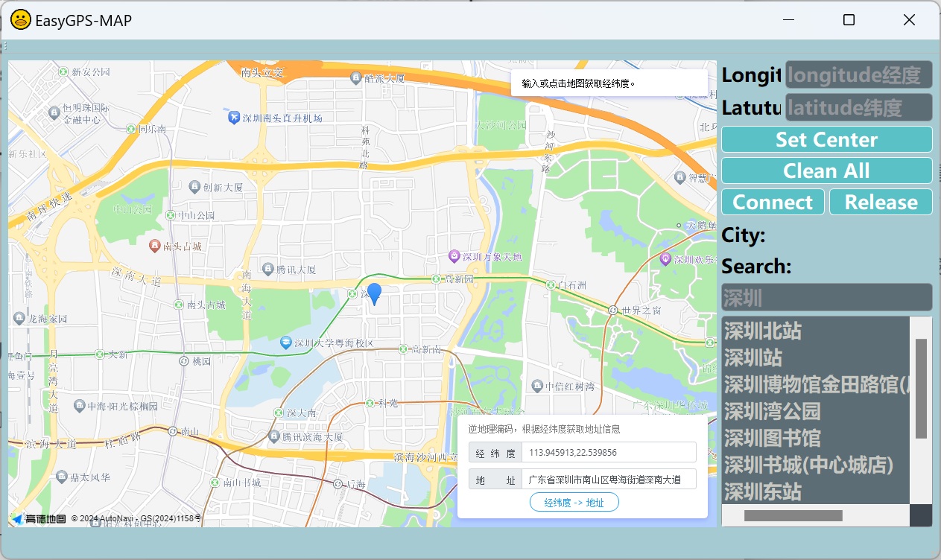Click the 经纬度 coordinate field 113.945913,22.539856
Screen dimensions: 941x560
(x=609, y=453)
